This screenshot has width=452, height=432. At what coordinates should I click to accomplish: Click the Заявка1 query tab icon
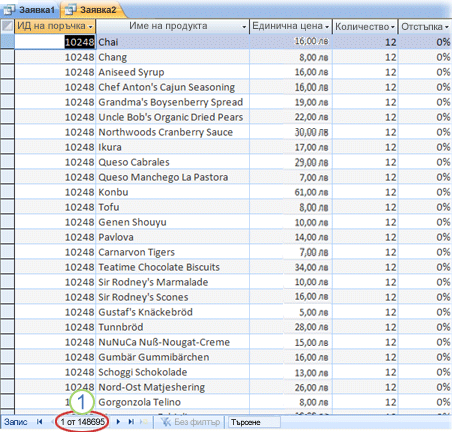click(9, 10)
